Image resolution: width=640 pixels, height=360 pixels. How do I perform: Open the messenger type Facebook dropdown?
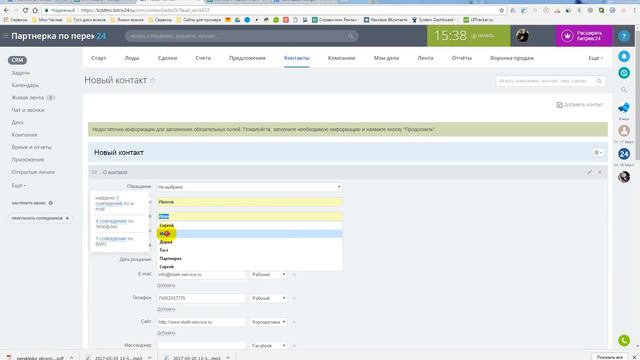point(268,346)
